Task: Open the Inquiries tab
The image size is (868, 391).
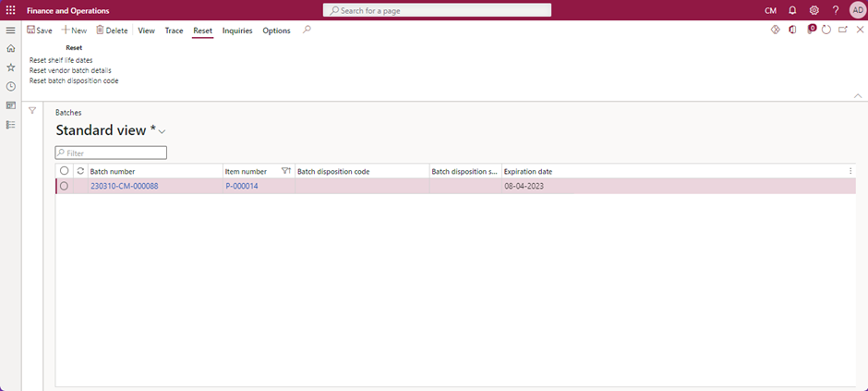Action: 237,31
